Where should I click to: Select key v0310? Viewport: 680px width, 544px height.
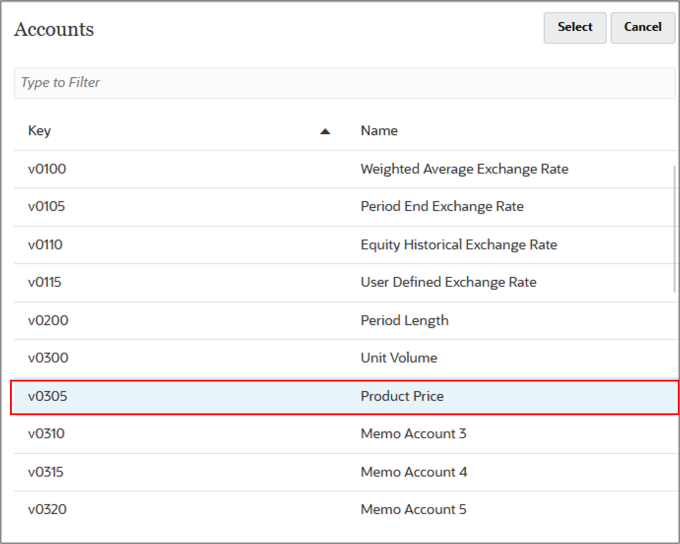pos(46,434)
